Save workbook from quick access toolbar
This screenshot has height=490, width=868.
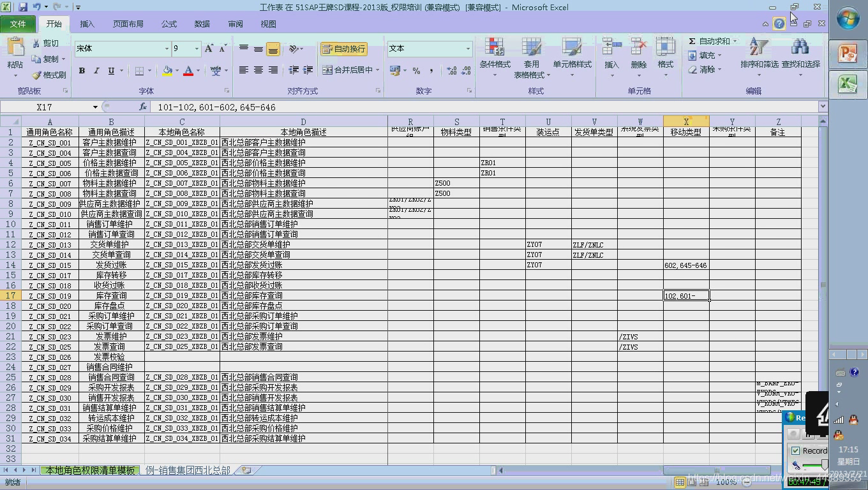point(23,7)
